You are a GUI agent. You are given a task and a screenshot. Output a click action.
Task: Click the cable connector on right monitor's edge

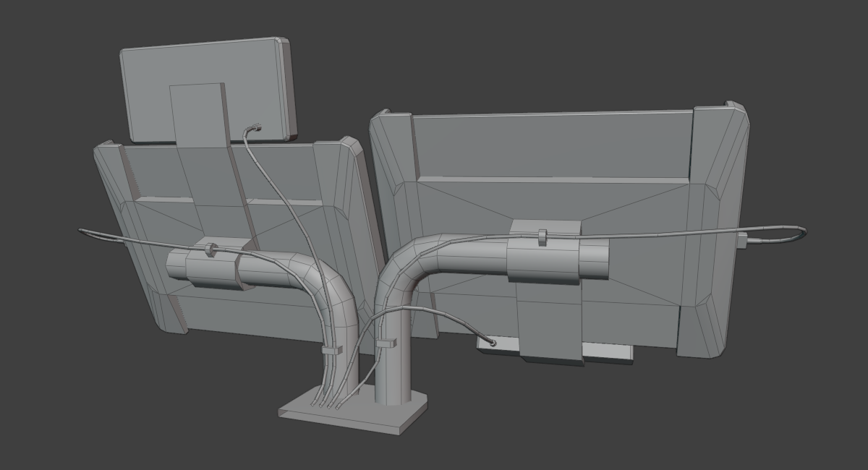point(743,240)
